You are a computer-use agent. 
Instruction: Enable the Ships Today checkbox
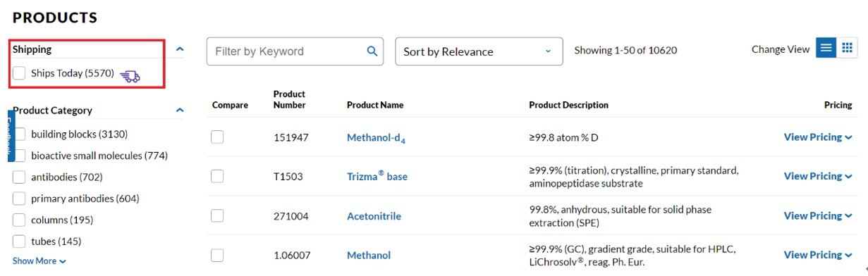pos(19,73)
